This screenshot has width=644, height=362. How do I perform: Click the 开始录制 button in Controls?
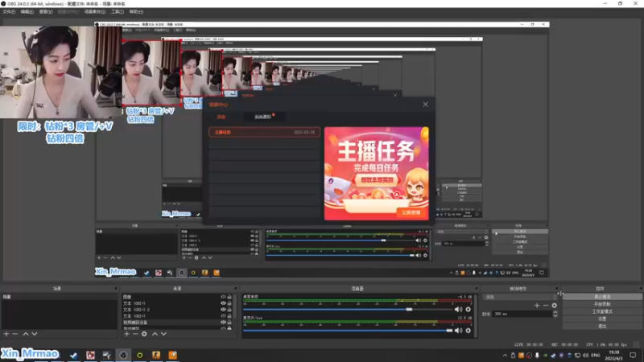point(602,304)
